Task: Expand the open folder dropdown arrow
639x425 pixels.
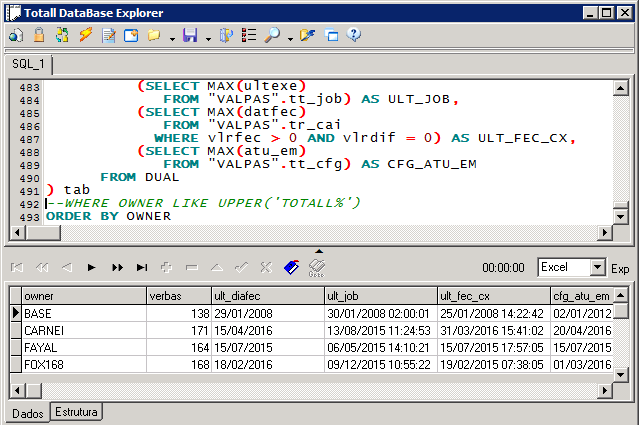Action: [172, 39]
